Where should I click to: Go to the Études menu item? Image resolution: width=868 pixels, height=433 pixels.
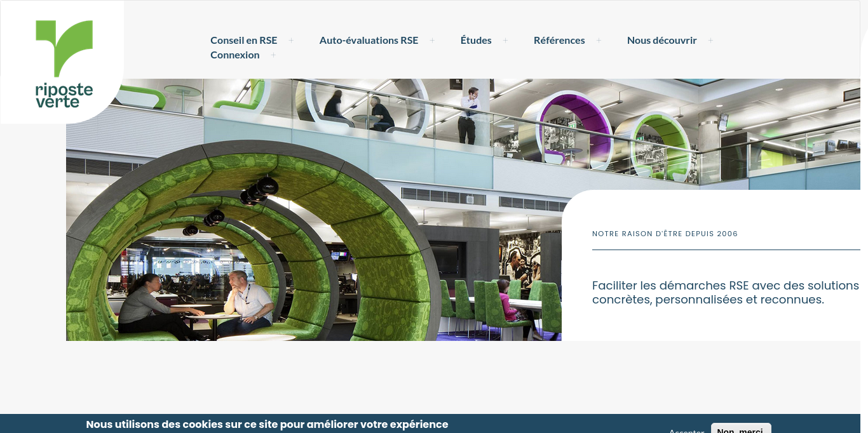476,41
